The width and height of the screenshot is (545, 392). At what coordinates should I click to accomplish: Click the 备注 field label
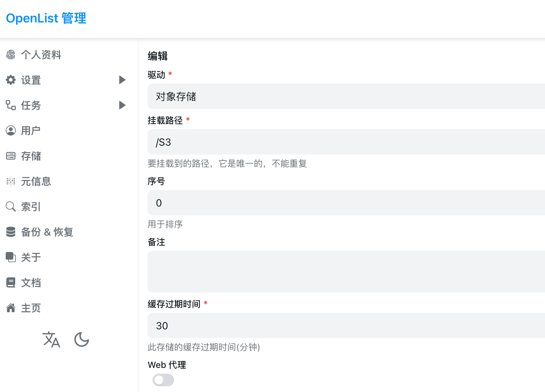coord(156,242)
